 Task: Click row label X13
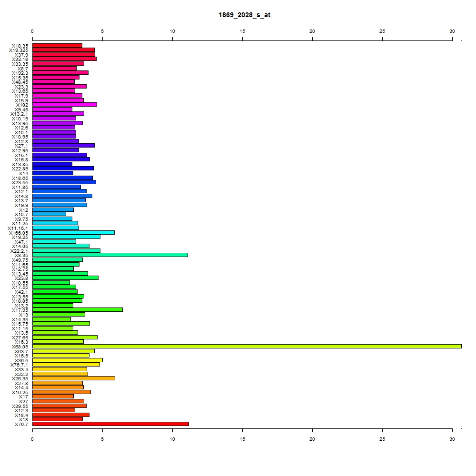click(23, 315)
